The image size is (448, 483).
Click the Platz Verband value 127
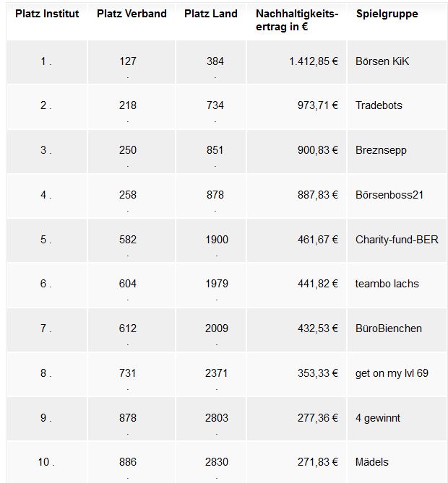point(128,61)
